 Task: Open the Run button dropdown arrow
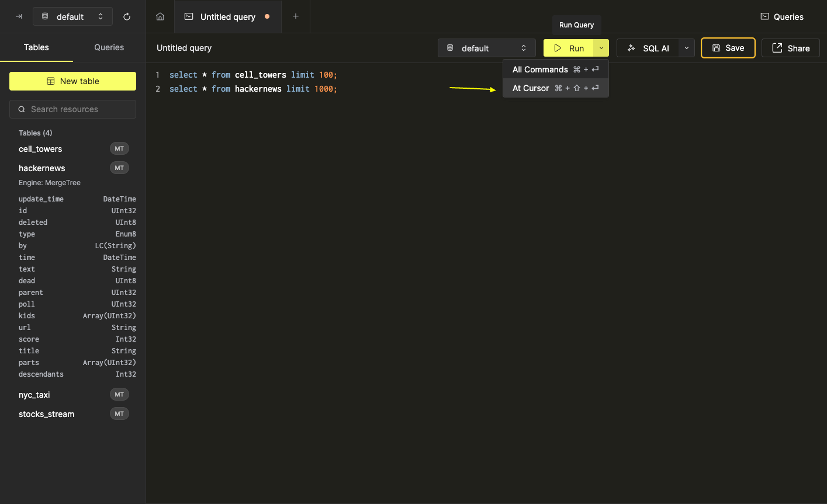[601, 48]
